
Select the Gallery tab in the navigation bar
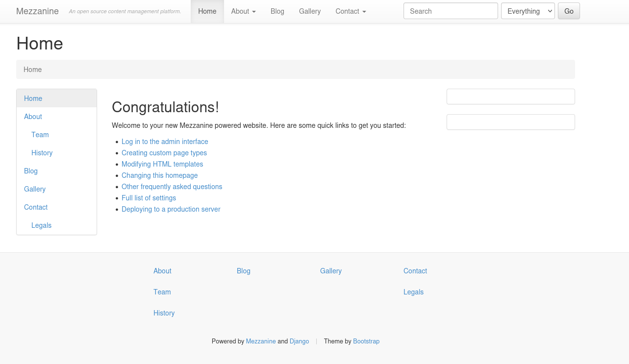tap(309, 11)
